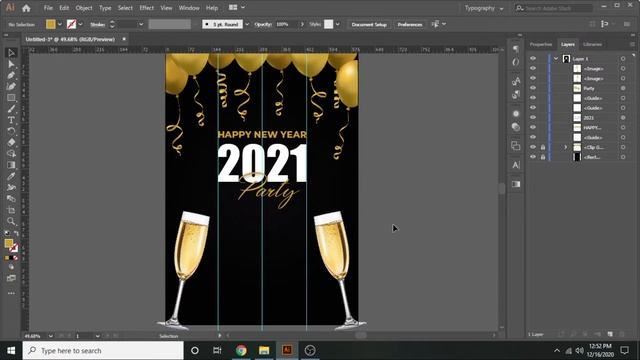Switch to the Libraries tab
The height and width of the screenshot is (360, 640).
click(592, 44)
